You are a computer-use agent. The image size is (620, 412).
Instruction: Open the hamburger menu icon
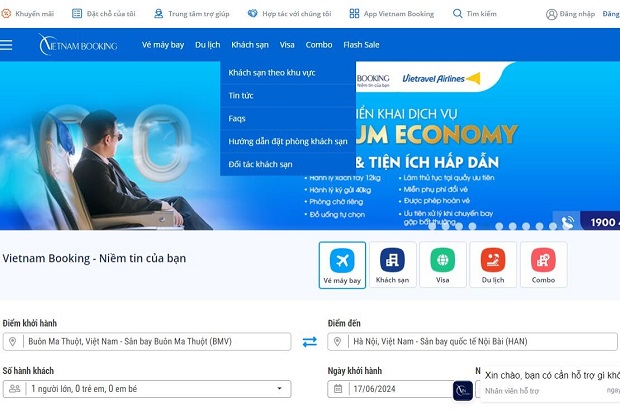pyautogui.click(x=6, y=45)
